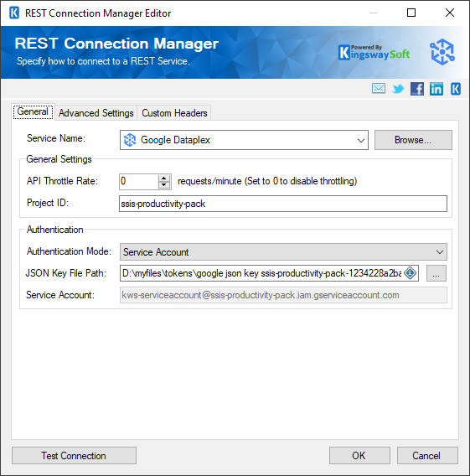Open the Custom Headers tab
Image resolution: width=470 pixels, height=476 pixels.
tap(174, 113)
